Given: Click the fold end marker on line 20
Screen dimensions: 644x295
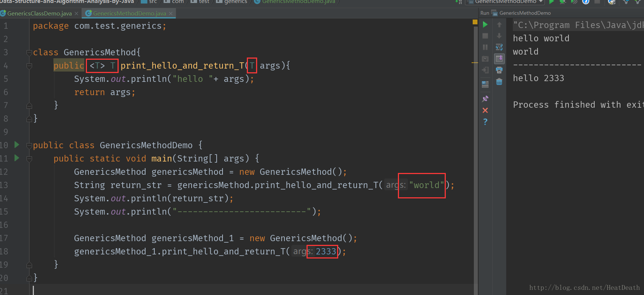Looking at the screenshot, I should [29, 278].
